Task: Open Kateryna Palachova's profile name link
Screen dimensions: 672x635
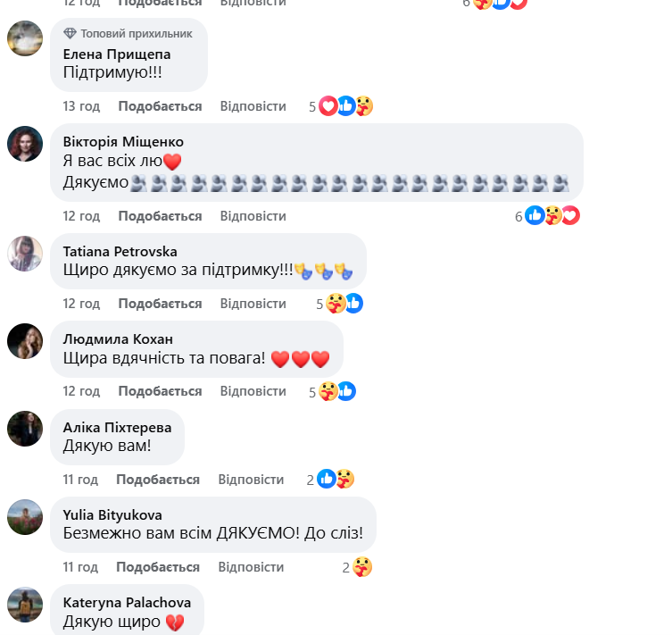Action: pyautogui.click(x=127, y=603)
